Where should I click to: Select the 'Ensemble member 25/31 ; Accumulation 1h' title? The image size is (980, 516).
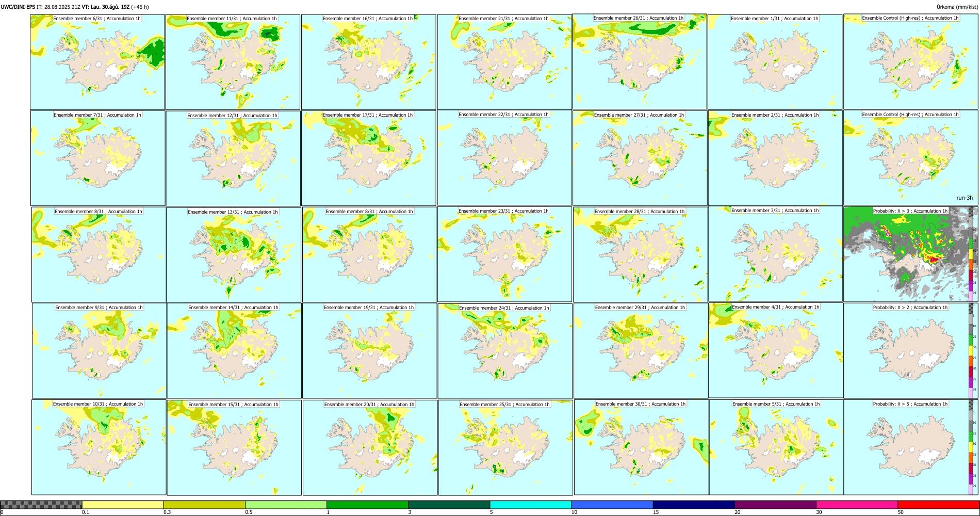click(x=504, y=405)
